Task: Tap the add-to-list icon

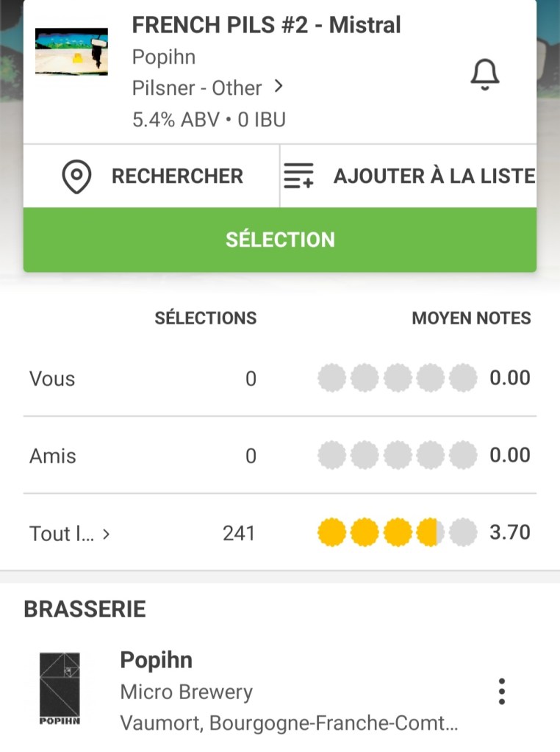Action: click(x=298, y=176)
